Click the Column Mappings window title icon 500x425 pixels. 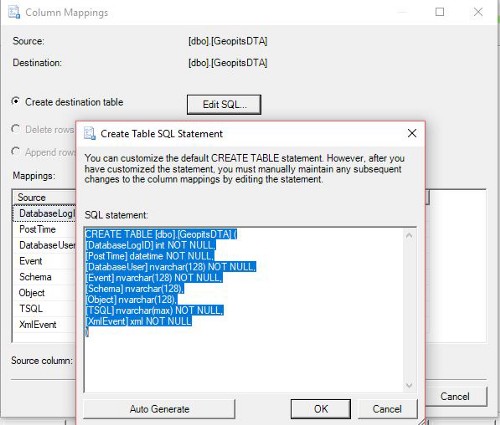(14, 12)
